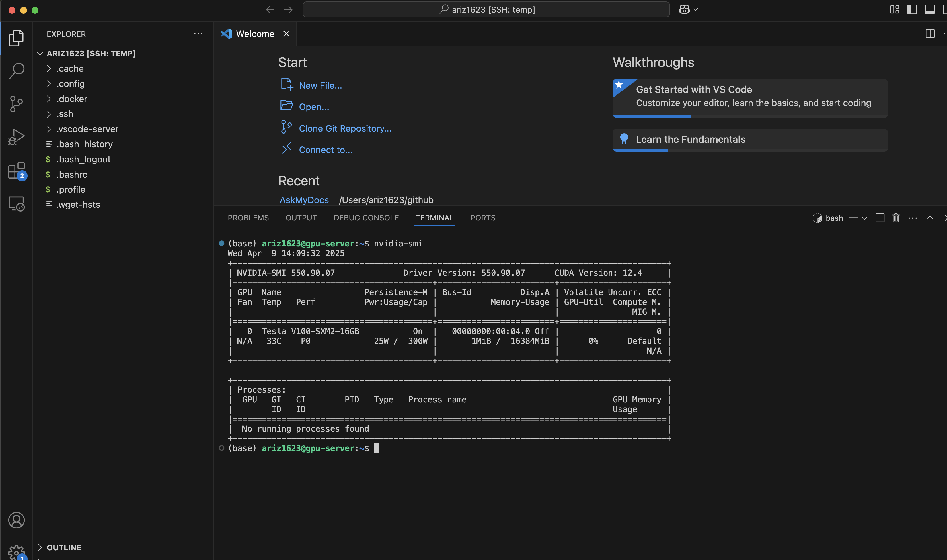Viewport: 947px width, 560px height.
Task: Click the command center search field
Action: (486, 9)
